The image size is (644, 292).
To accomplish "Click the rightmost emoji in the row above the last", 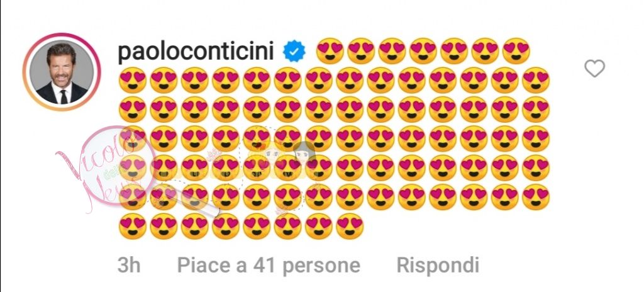I will pos(536,197).
